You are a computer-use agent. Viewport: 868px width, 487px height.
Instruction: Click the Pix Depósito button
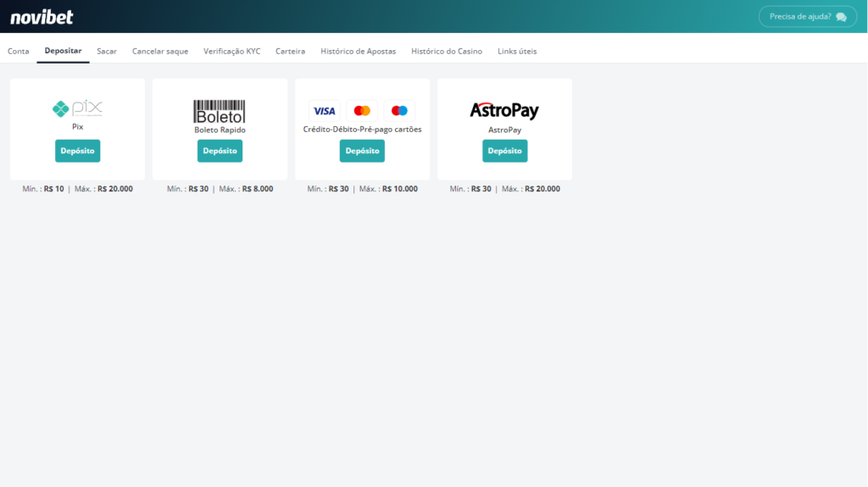77,151
